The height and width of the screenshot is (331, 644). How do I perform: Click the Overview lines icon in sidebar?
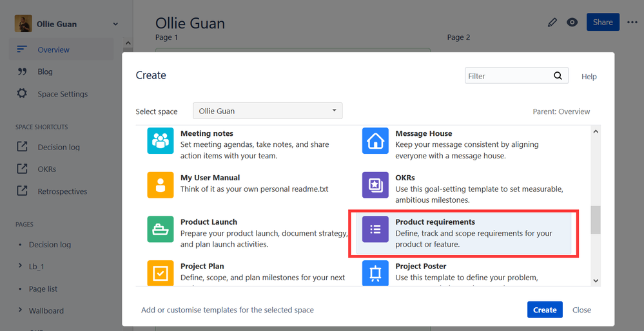22,49
